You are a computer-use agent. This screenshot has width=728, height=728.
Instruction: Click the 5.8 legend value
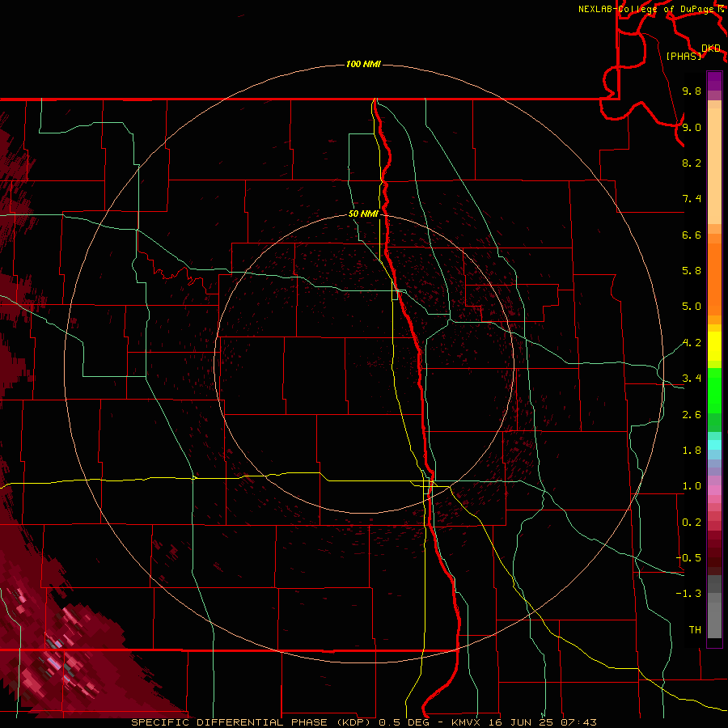point(692,271)
